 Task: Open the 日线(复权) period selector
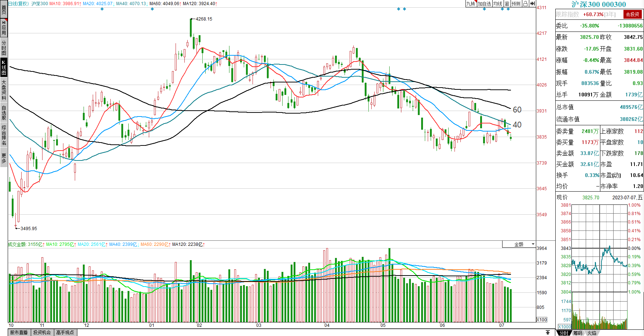pos(18,4)
